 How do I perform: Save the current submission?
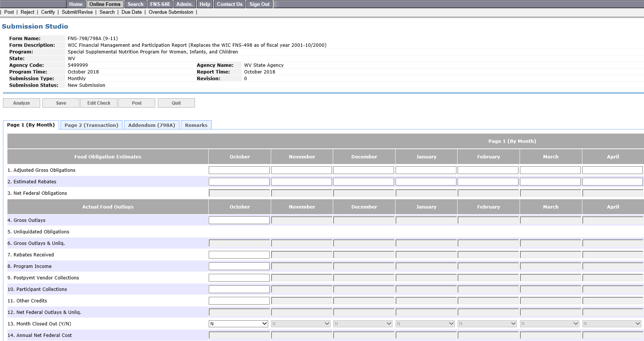point(61,103)
